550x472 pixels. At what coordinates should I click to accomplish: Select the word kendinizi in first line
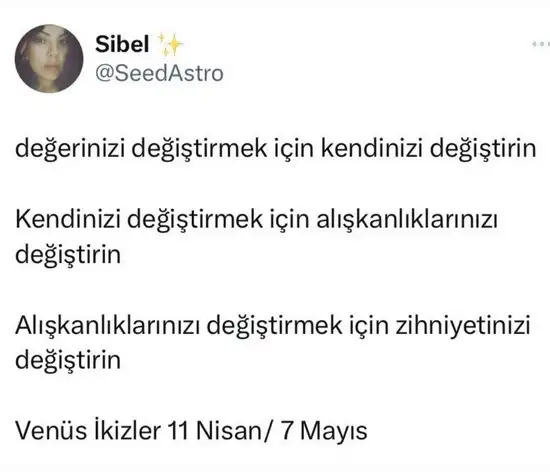pyautogui.click(x=371, y=148)
